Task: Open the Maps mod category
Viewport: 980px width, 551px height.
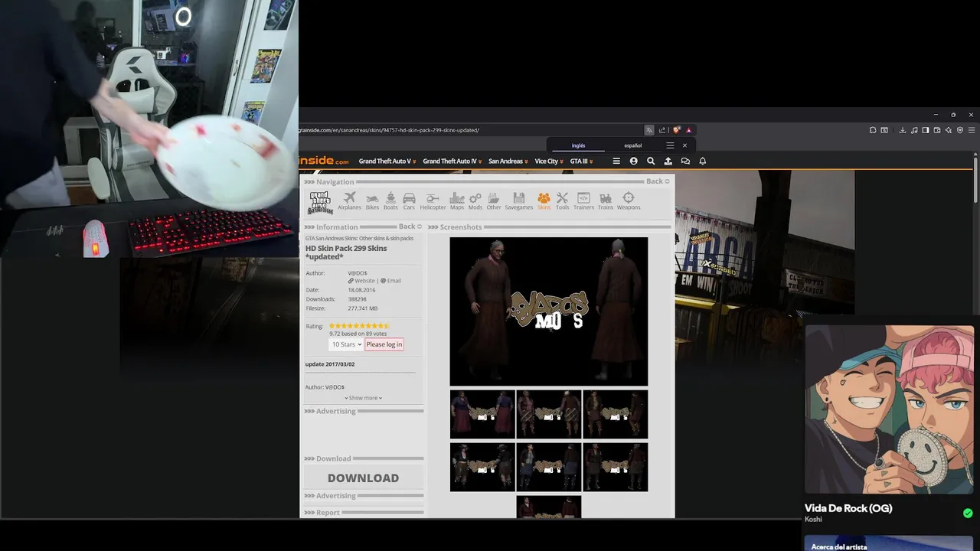Action: pyautogui.click(x=457, y=201)
